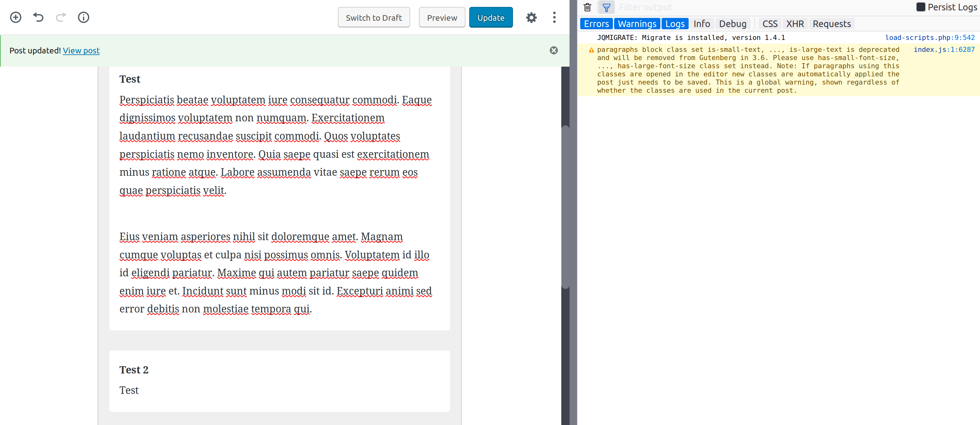Open the block inserter
980x425 pixels.
click(16, 17)
